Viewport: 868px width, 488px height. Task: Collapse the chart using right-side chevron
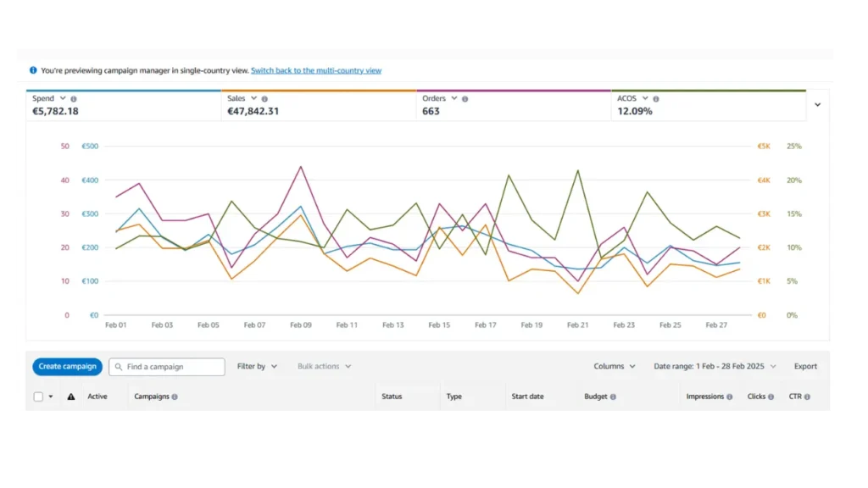tap(817, 105)
